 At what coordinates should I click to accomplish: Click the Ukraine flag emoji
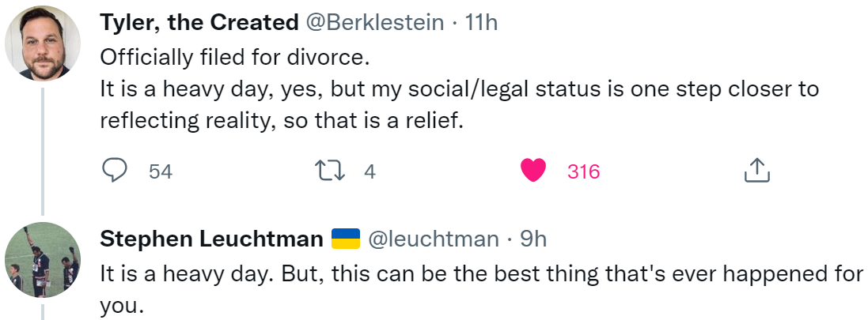click(346, 239)
